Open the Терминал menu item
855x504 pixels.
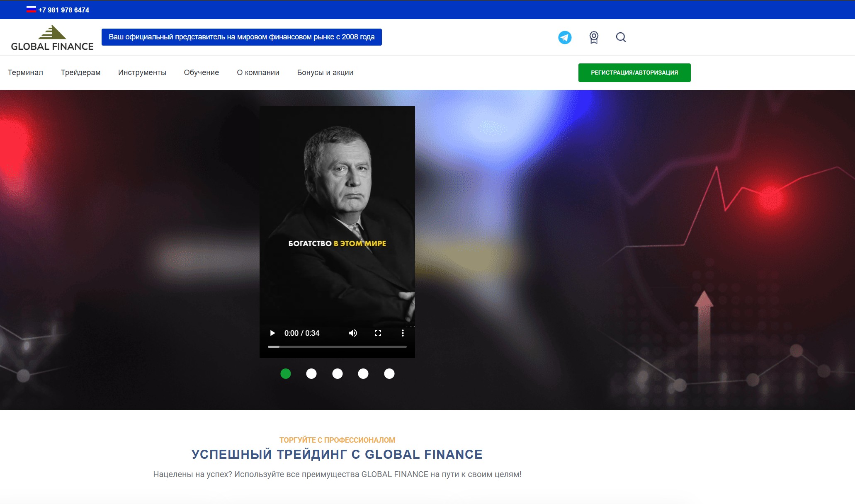(25, 73)
